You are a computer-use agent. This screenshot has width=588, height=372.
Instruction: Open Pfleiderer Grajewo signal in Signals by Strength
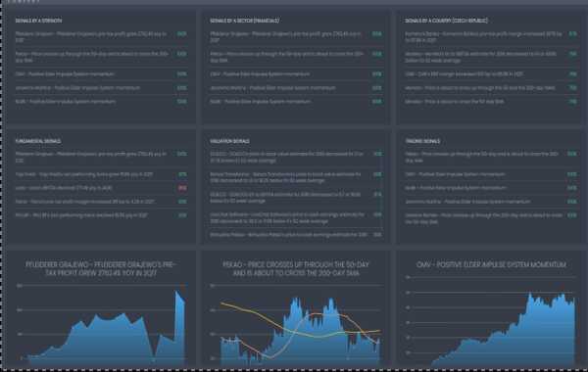101,37
